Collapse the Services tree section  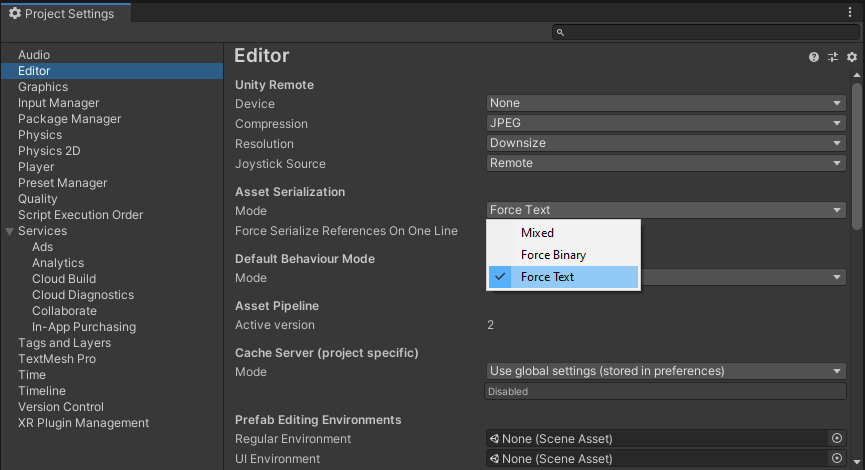pyautogui.click(x=10, y=231)
